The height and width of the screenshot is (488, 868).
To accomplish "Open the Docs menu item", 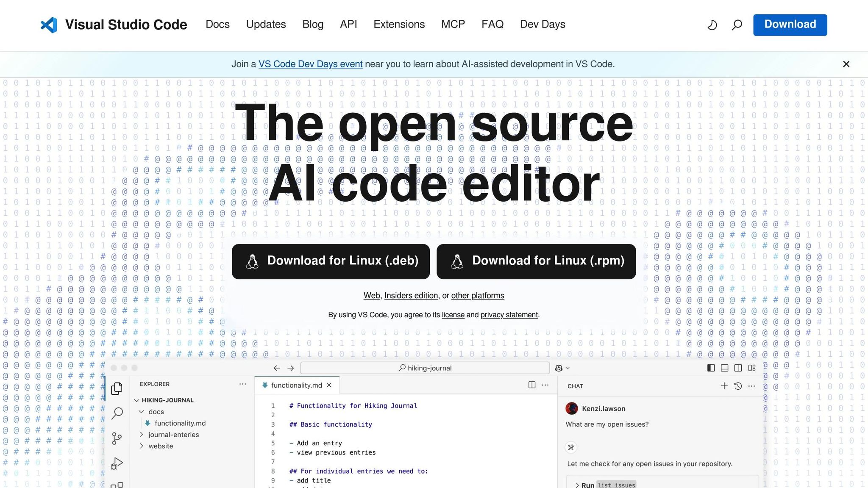I will [217, 24].
